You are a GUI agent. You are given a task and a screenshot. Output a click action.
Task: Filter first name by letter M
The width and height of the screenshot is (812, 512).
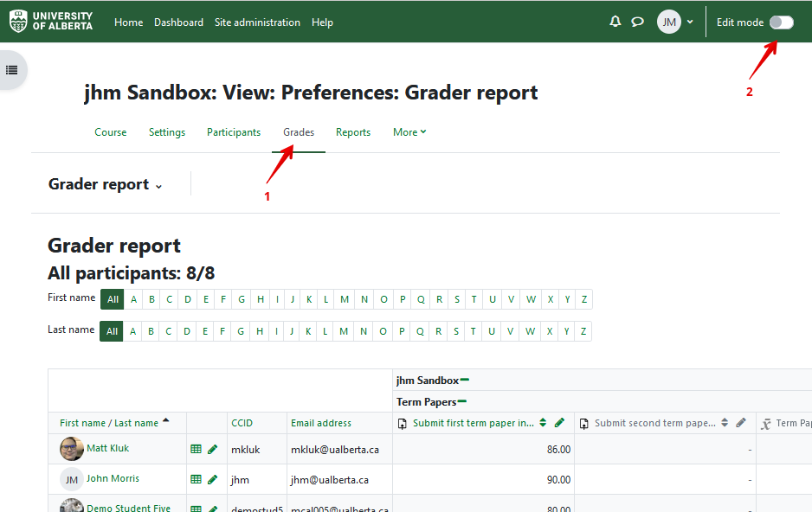pos(345,300)
